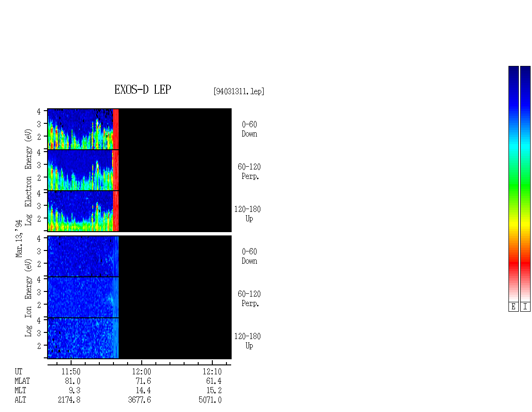
Task: Select the UT row header
Action: [18, 372]
